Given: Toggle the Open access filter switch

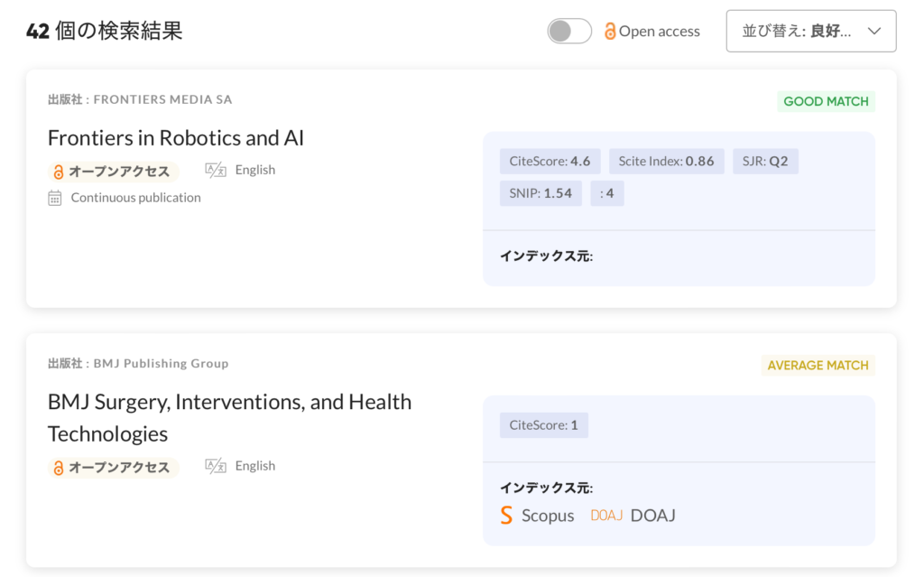Looking at the screenshot, I should point(569,31).
